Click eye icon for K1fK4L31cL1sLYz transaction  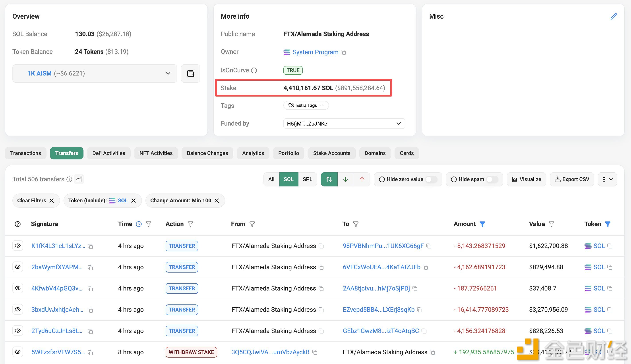pyautogui.click(x=18, y=246)
